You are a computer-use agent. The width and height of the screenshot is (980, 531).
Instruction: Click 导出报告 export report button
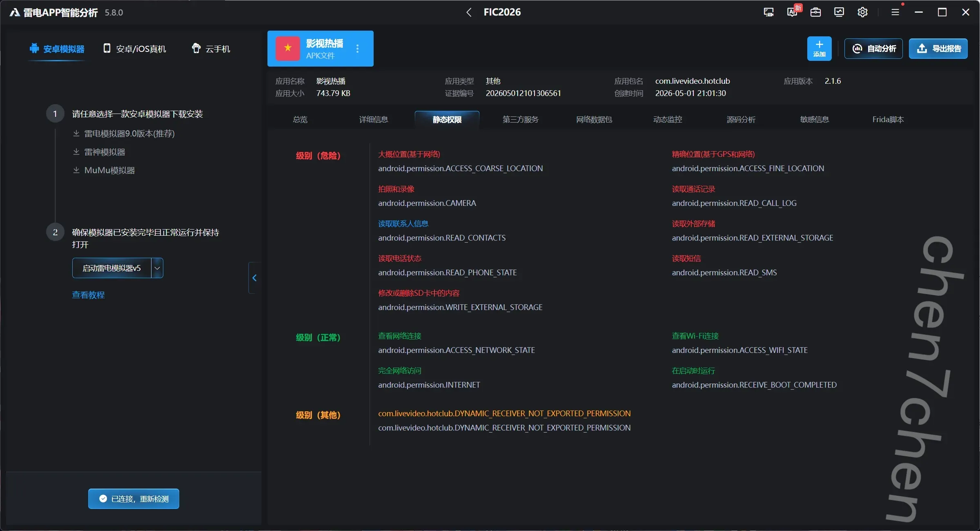(x=938, y=49)
